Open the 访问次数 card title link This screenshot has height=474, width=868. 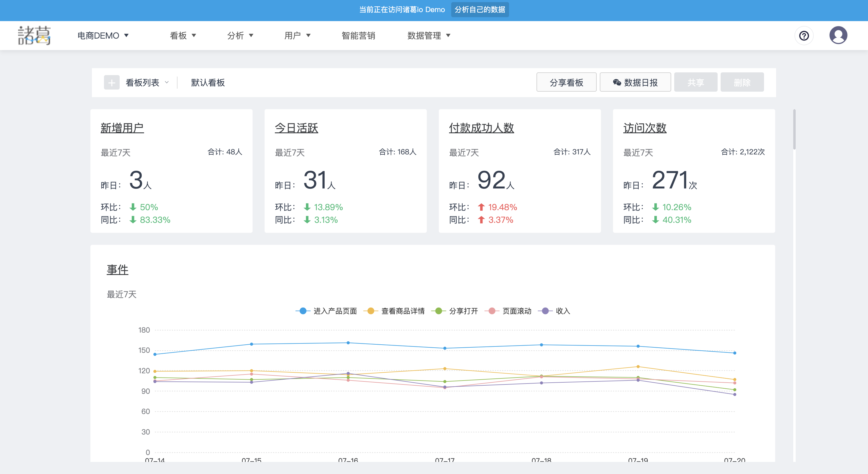point(645,128)
